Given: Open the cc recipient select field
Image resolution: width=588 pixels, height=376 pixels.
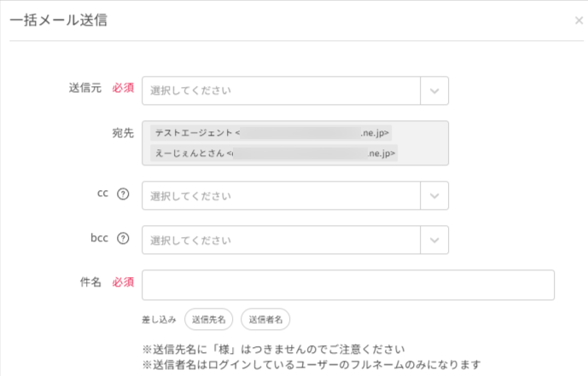Looking at the screenshot, I should 281,196.
